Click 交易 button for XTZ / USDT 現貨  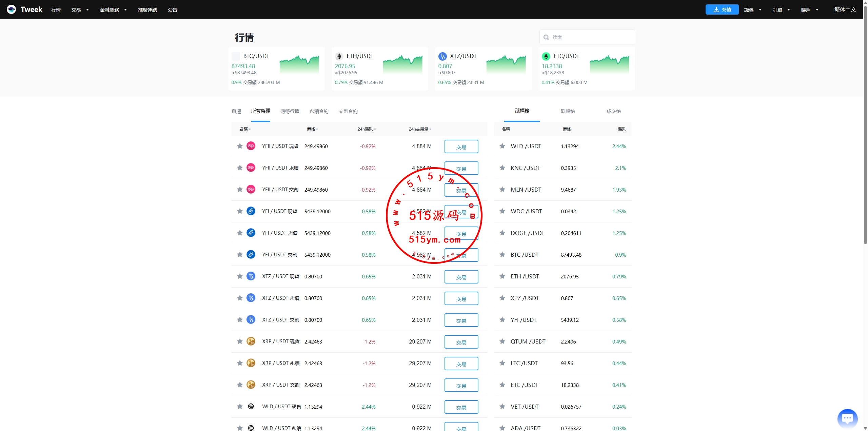click(x=461, y=277)
